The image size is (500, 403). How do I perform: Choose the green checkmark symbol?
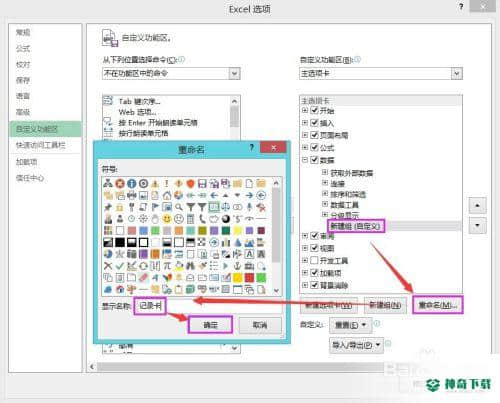[120, 266]
